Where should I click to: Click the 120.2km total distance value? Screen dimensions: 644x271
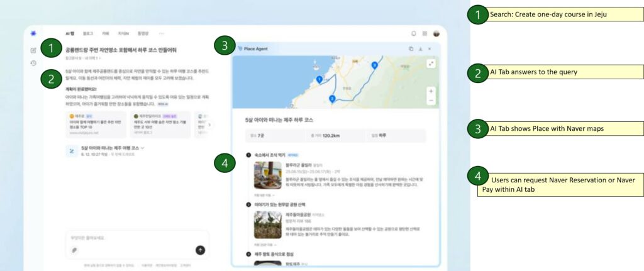[331, 135]
